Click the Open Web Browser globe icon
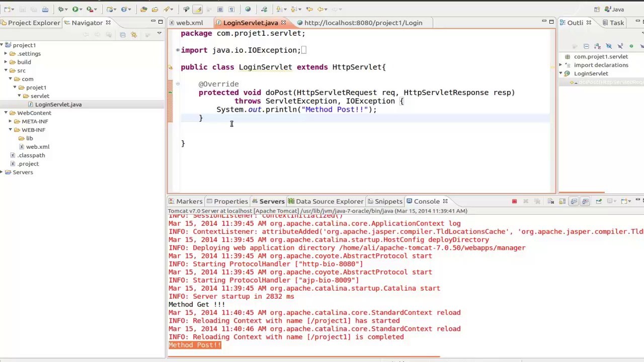This screenshot has width=644, height=362. pos(248,9)
